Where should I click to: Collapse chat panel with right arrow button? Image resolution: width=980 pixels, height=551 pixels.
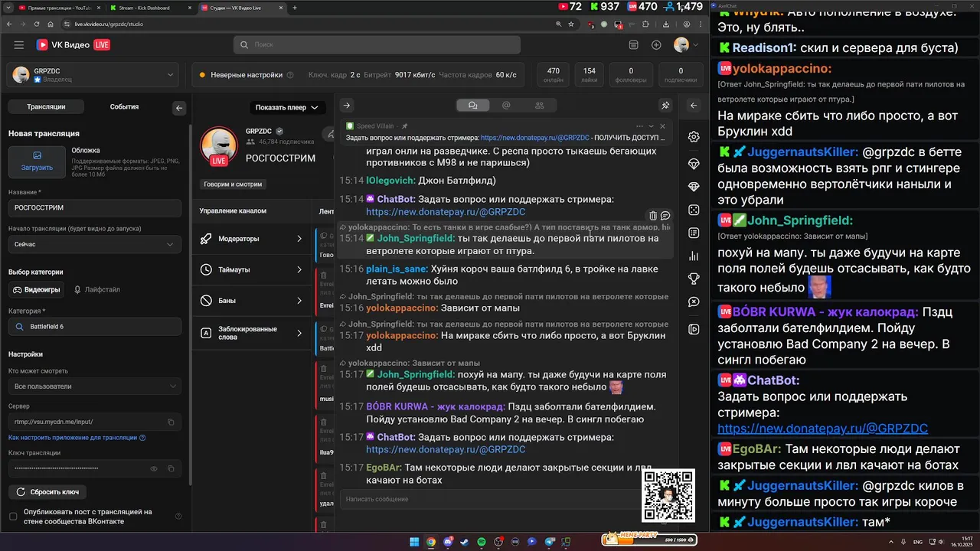346,106
